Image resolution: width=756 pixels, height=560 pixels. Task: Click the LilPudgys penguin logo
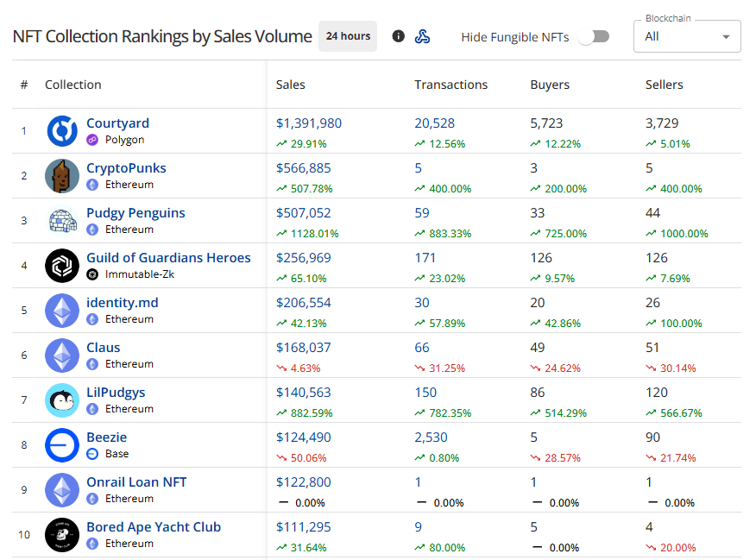[62, 400]
